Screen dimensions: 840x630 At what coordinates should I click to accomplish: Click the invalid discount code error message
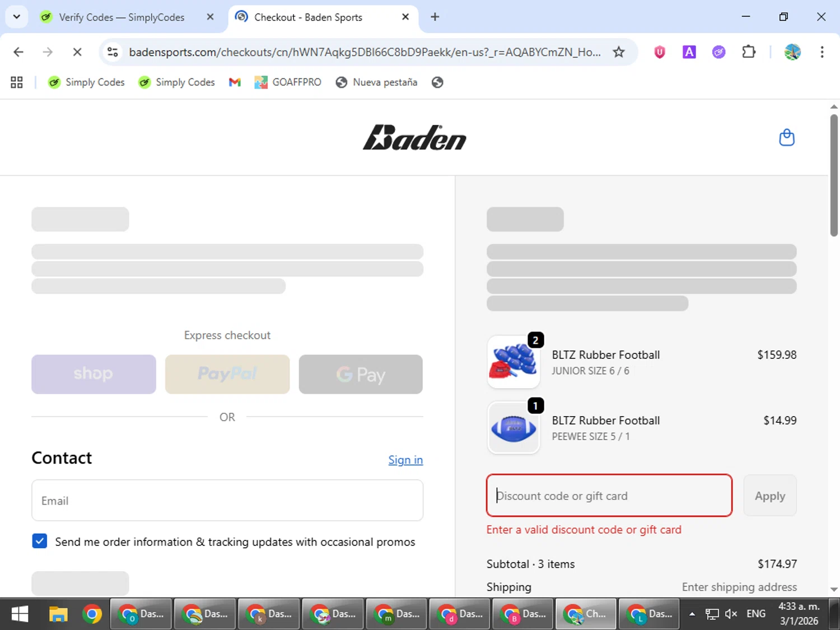pyautogui.click(x=584, y=530)
